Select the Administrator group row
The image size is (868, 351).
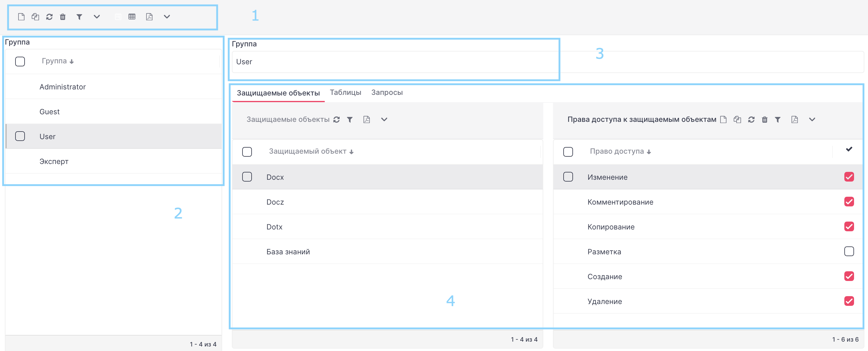(114, 87)
